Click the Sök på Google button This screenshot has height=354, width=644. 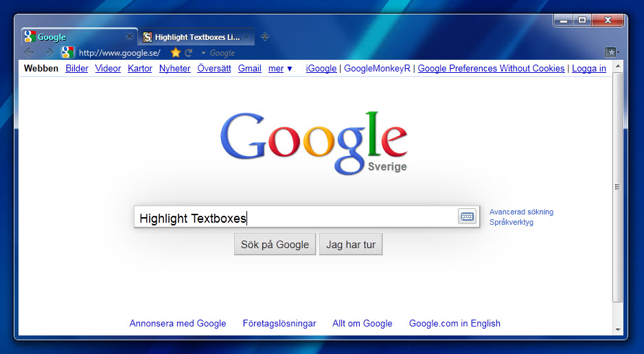275,244
